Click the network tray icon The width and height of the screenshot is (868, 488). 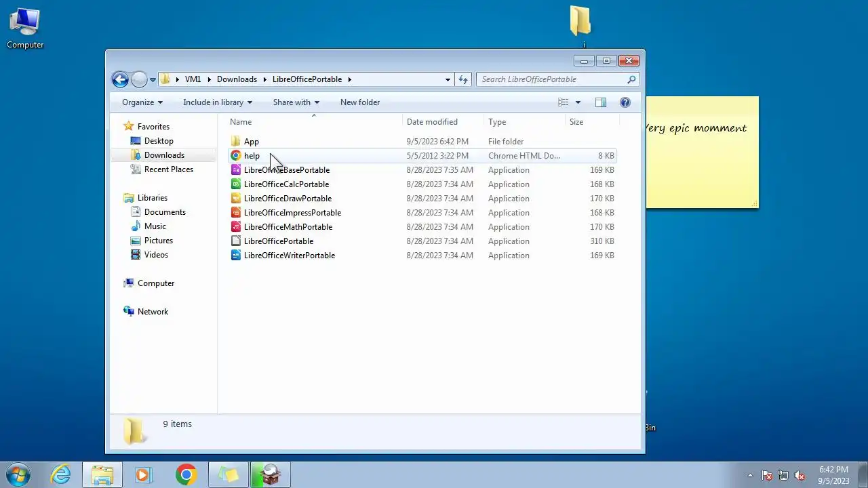tap(783, 475)
